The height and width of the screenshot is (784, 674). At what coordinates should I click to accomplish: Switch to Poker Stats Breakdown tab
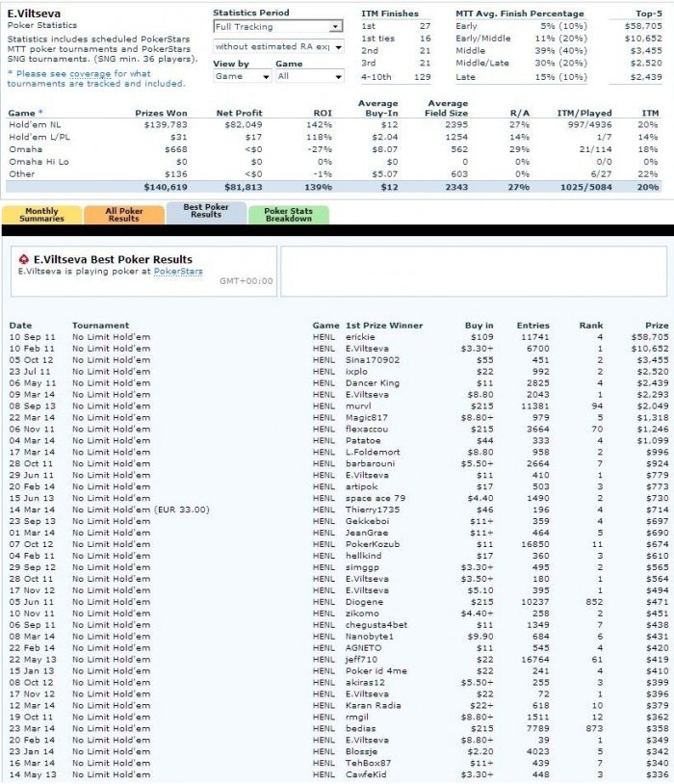point(289,215)
